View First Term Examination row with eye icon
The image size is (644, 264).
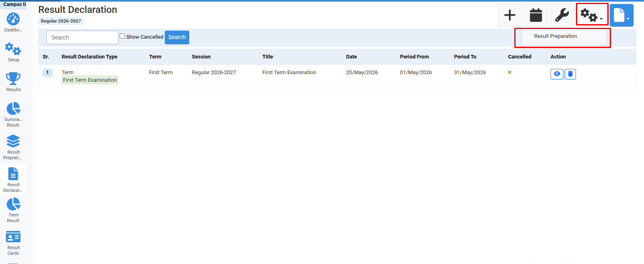coord(557,74)
